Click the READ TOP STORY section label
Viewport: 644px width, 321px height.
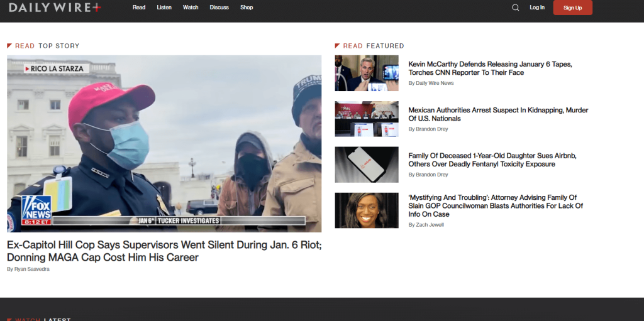coord(43,46)
